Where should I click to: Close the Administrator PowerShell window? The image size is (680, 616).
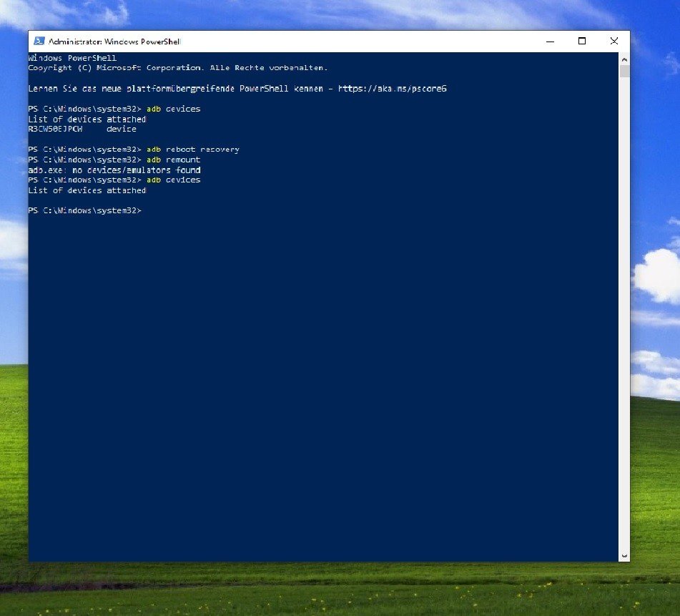coord(614,41)
